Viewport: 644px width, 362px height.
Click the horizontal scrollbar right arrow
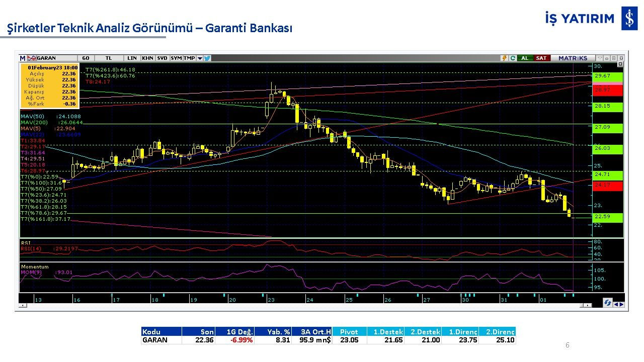(x=589, y=305)
